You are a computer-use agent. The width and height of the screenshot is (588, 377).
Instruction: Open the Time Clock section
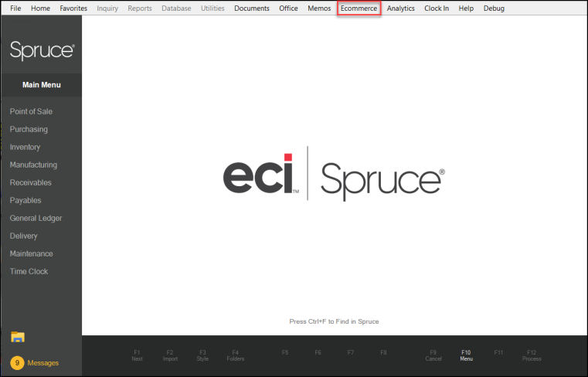coord(29,271)
